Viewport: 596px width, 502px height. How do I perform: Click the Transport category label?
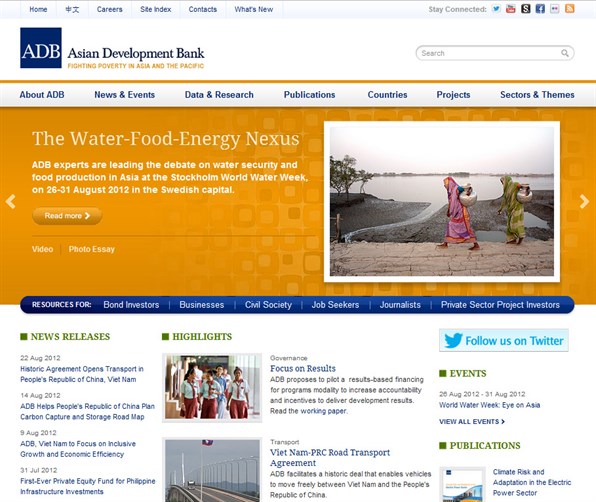click(x=285, y=442)
